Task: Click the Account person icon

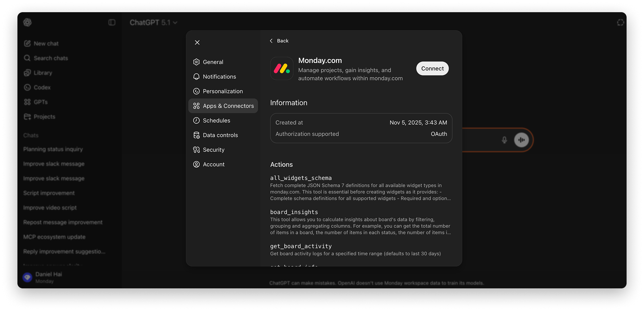Action: pyautogui.click(x=197, y=164)
